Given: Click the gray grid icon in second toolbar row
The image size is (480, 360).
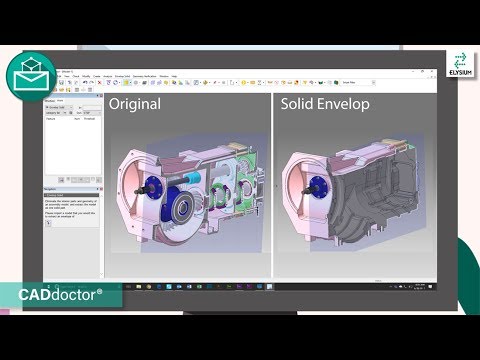Looking at the screenshot, I should [77, 90].
